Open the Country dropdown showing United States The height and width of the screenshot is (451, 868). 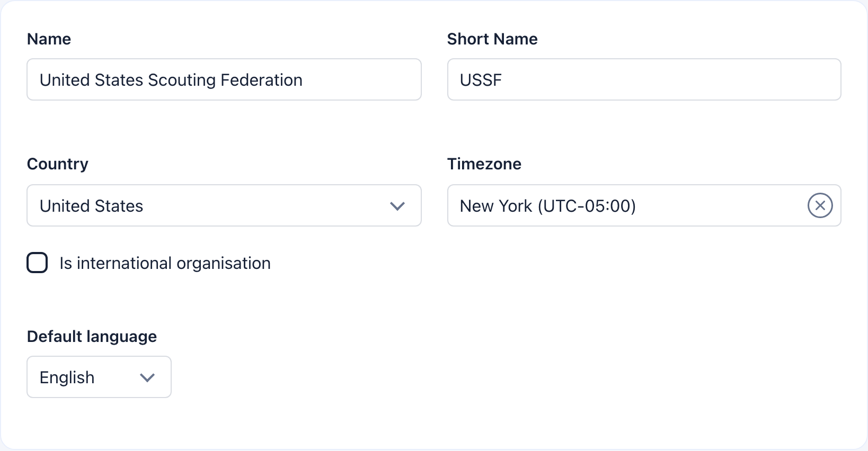(x=224, y=206)
